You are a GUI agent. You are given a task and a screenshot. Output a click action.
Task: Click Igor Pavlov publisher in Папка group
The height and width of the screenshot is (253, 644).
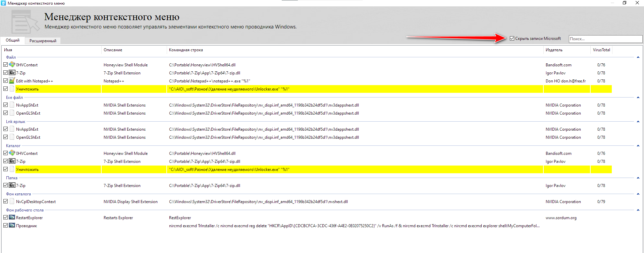tap(555, 186)
